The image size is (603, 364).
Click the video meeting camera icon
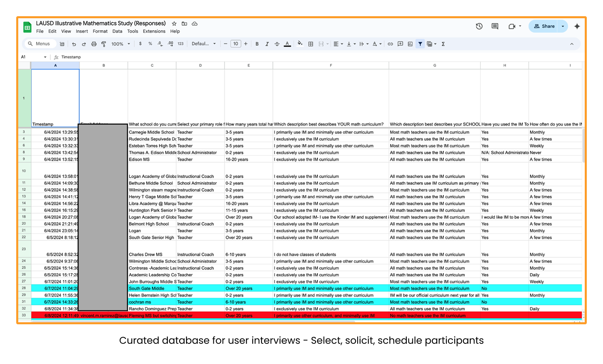coord(512,26)
